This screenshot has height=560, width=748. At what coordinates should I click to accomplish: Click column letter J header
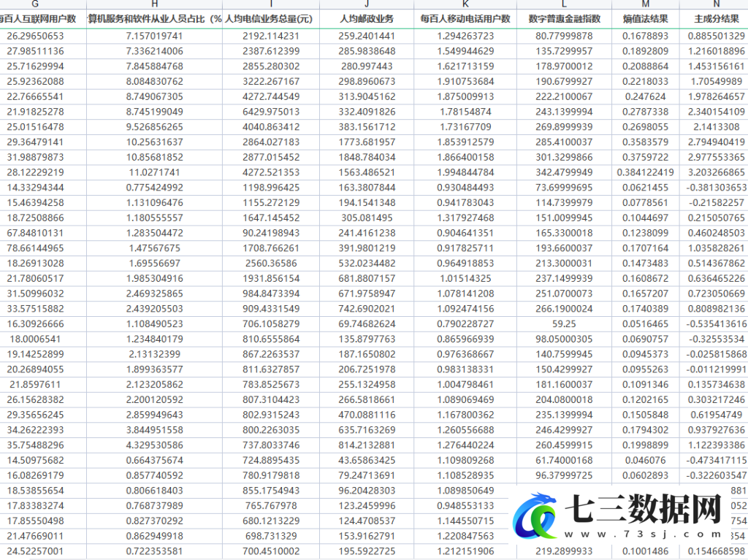pyautogui.click(x=367, y=4)
